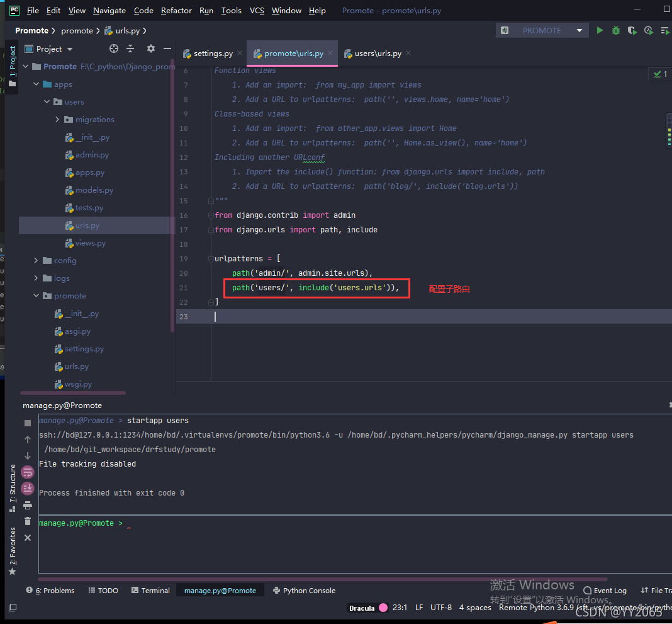Expand the migrations folder

coord(57,119)
